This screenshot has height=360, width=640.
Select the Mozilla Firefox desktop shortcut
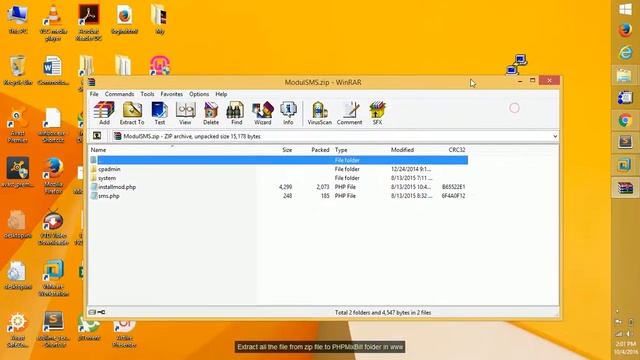point(53,176)
